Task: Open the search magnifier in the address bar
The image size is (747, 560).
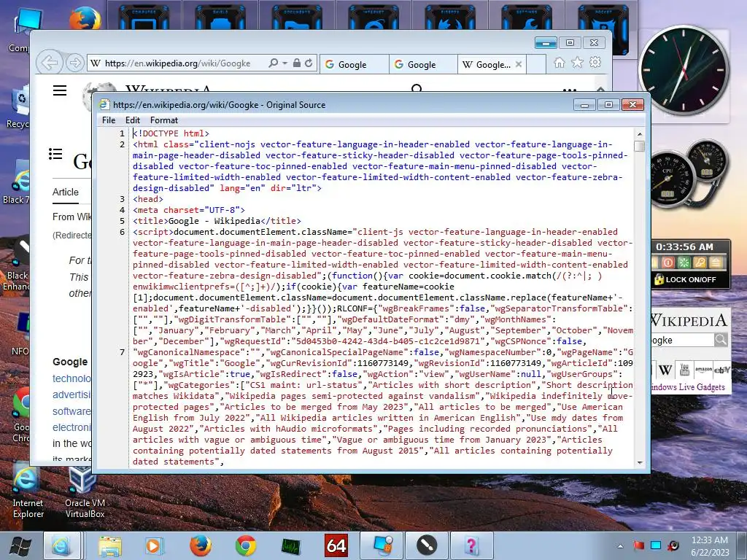Action: (274, 63)
